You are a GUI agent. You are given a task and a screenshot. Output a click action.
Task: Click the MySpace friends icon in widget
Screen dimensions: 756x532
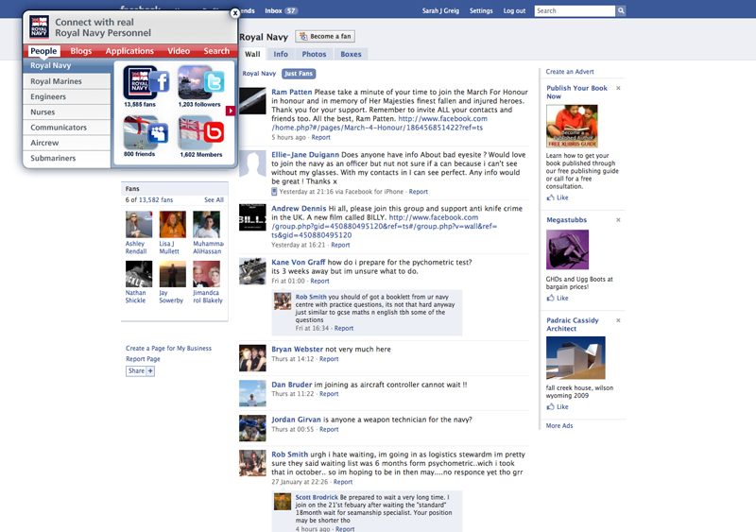coord(140,132)
